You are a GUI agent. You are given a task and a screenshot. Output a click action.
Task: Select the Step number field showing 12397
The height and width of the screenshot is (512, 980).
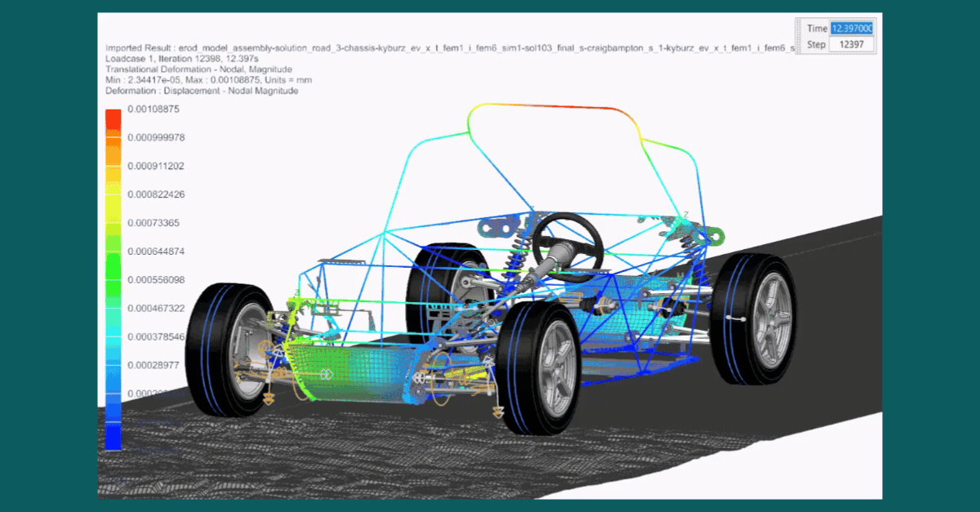pyautogui.click(x=852, y=44)
